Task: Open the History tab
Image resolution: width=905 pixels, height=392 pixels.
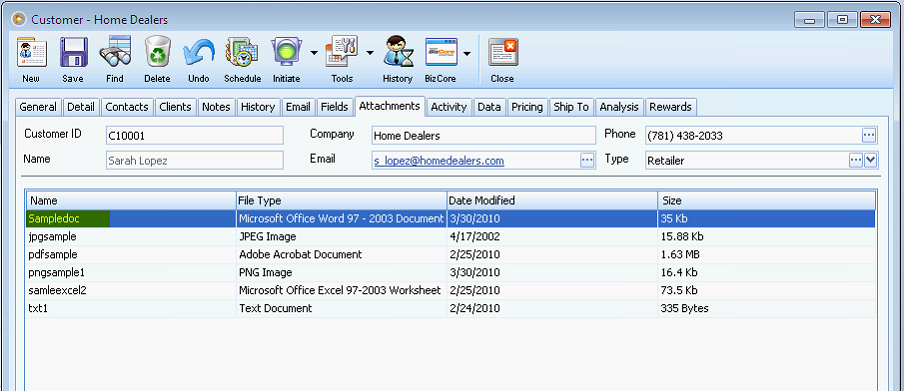Action: [258, 107]
